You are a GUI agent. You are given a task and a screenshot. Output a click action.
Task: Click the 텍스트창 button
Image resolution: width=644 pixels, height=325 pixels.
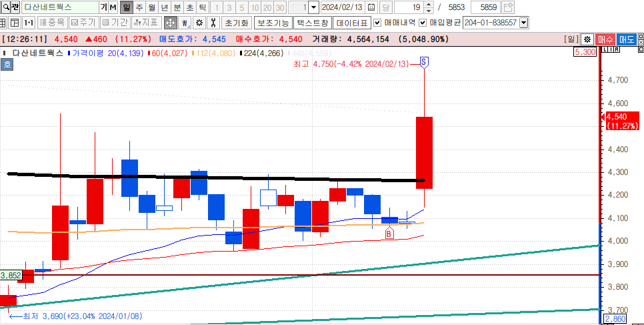[313, 23]
